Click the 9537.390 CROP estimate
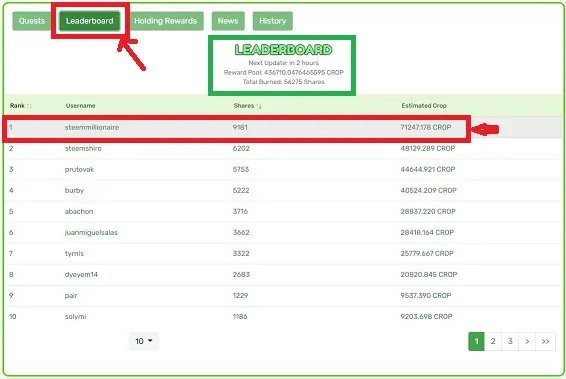566x379 pixels. pos(426,296)
